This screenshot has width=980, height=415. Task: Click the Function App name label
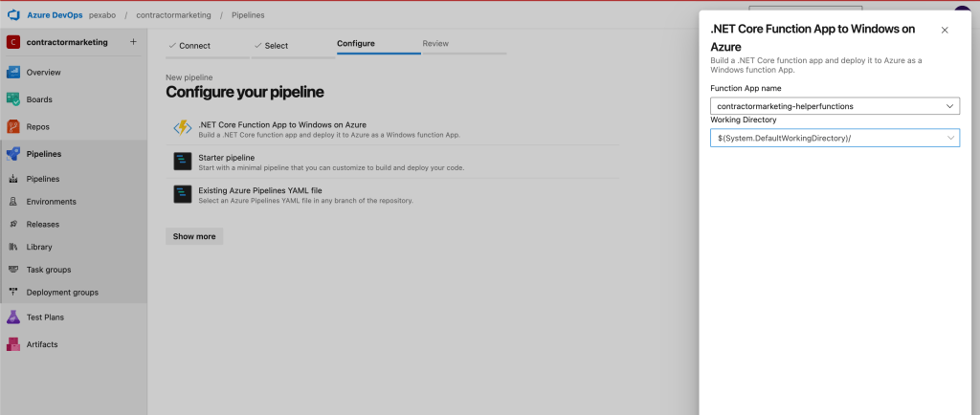(746, 88)
